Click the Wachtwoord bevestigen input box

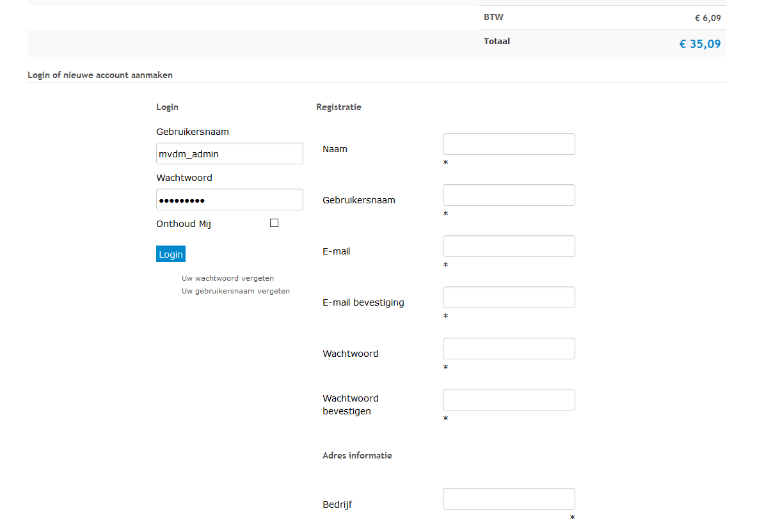[509, 400]
